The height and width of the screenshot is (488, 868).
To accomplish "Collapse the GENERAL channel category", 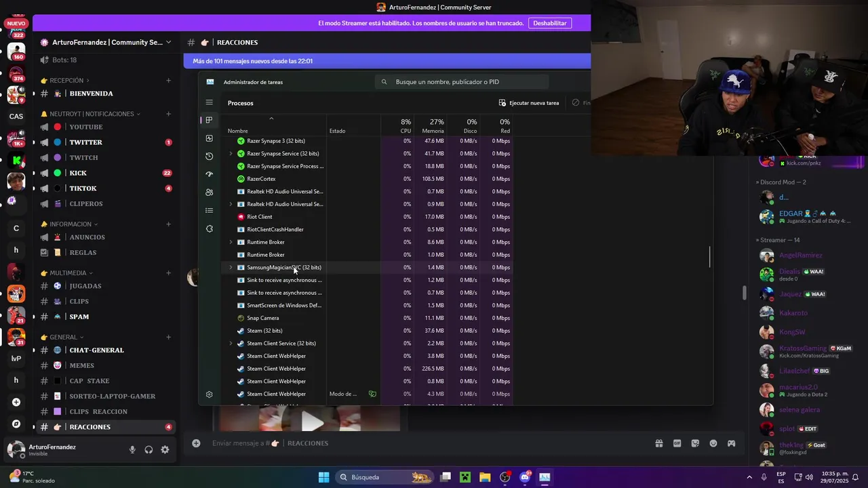I will pos(62,337).
